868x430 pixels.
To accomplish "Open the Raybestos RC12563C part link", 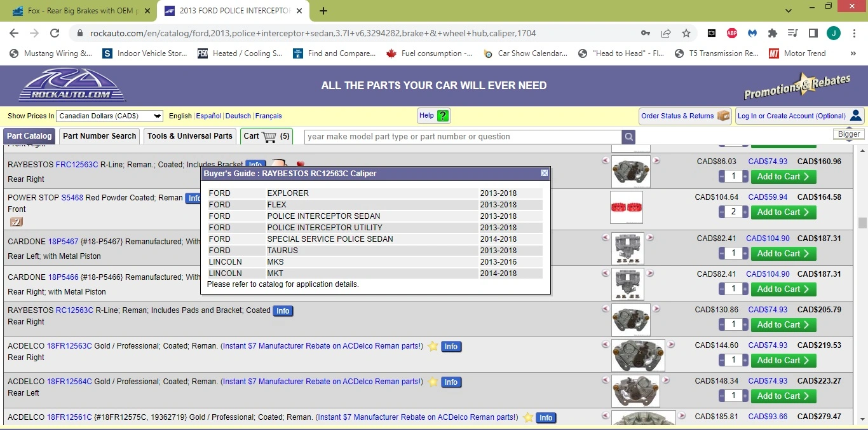I will point(74,310).
